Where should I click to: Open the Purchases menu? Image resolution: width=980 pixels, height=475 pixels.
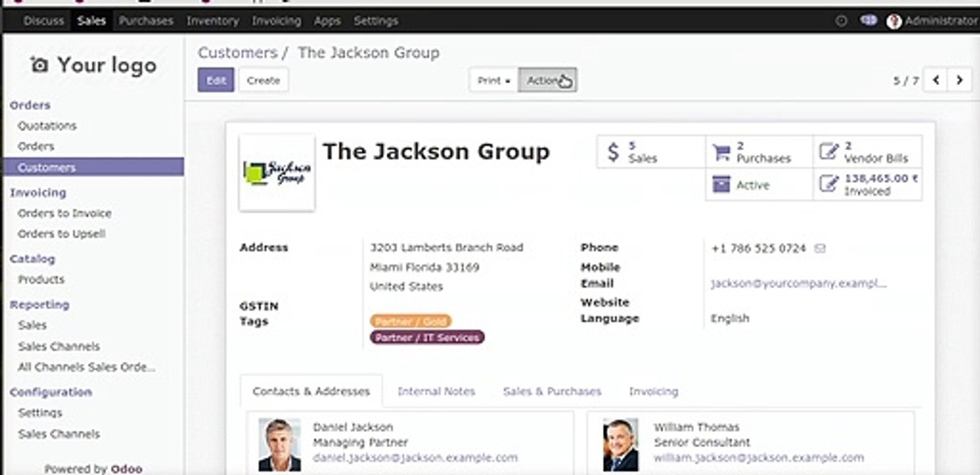pyautogui.click(x=146, y=21)
